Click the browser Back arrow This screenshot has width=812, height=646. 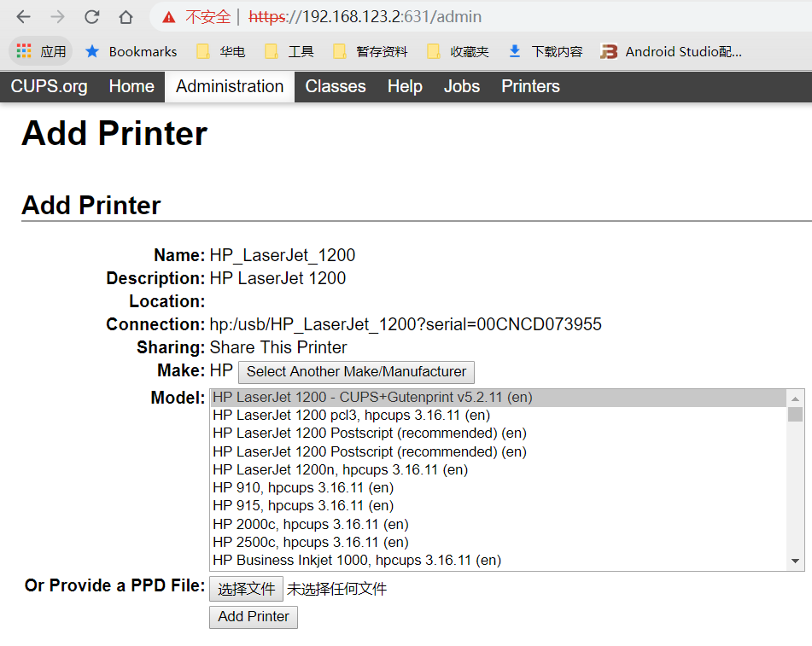coord(24,17)
